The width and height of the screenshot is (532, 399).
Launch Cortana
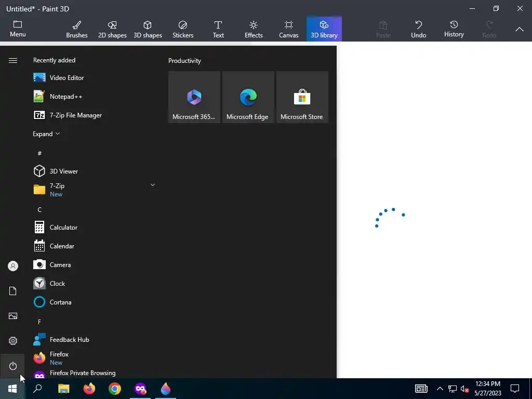click(x=95, y=302)
